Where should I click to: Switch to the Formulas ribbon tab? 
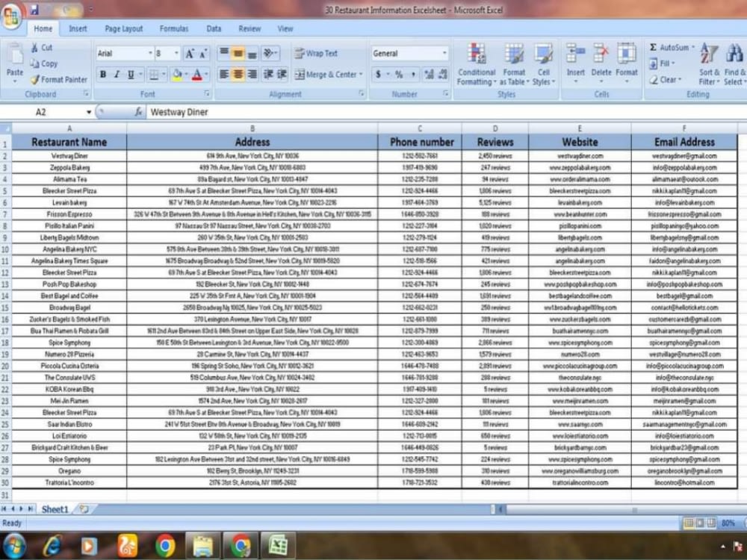click(174, 28)
